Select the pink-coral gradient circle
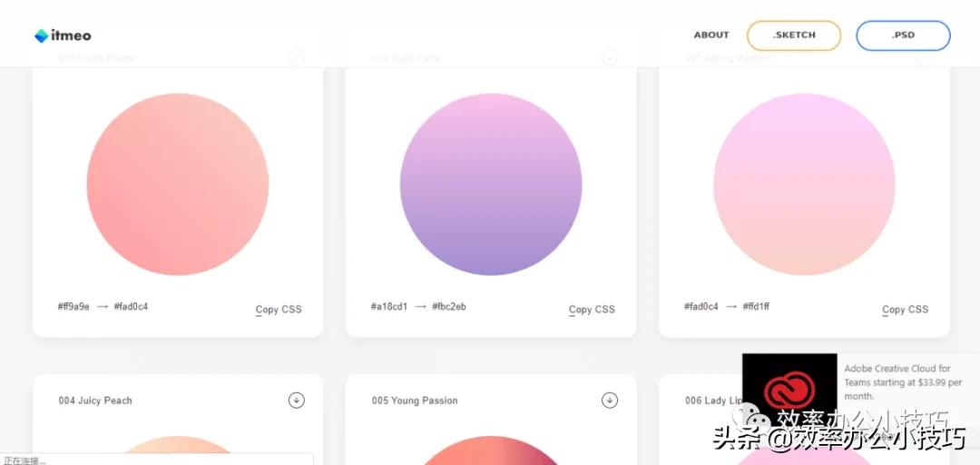Screen dimensions: 980x465 click(178, 184)
